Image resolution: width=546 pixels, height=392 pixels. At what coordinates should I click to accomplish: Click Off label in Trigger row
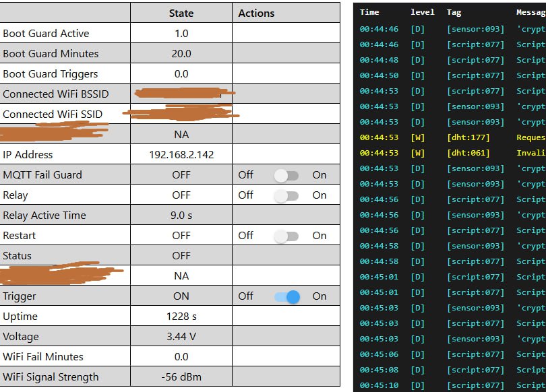pos(245,296)
